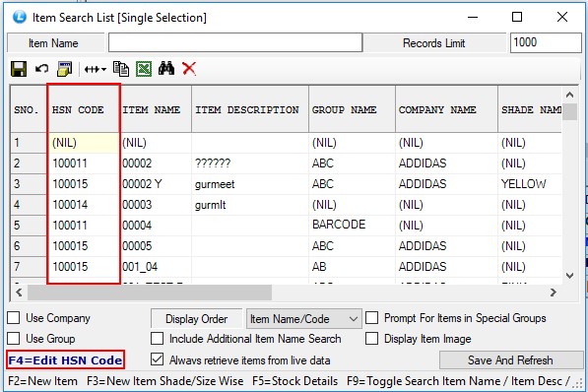
Task: Click ADDIDAS company in row 6
Action: [x=446, y=245]
